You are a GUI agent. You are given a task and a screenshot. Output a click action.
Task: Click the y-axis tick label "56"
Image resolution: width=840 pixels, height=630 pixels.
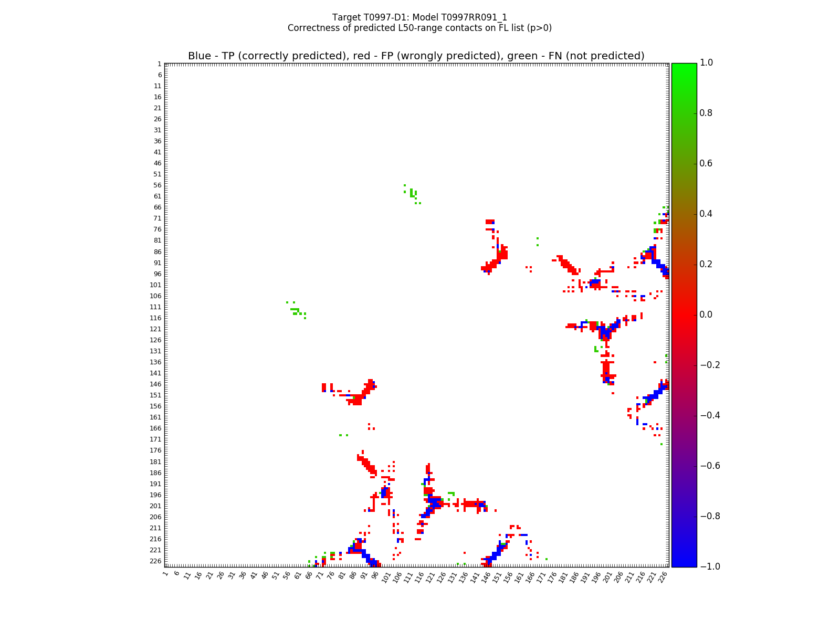pyautogui.click(x=157, y=185)
